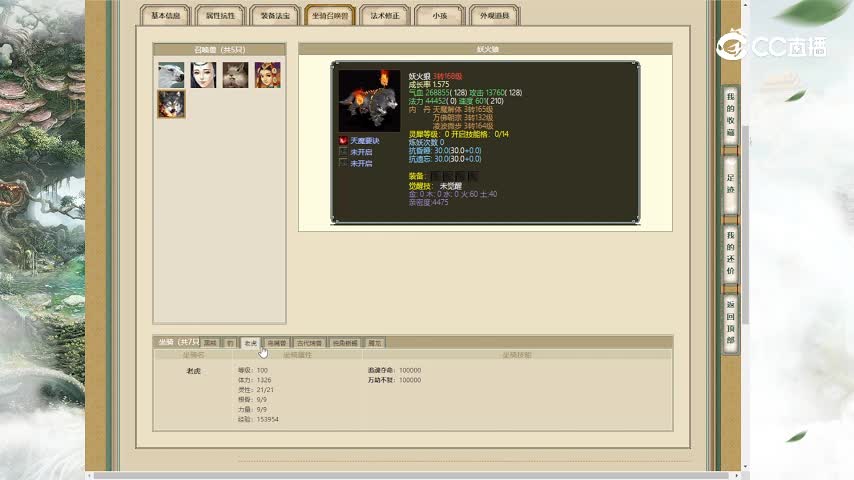The width and height of the screenshot is (854, 480).
Task: Click the 亲密度 4475 text
Action: click(429, 202)
